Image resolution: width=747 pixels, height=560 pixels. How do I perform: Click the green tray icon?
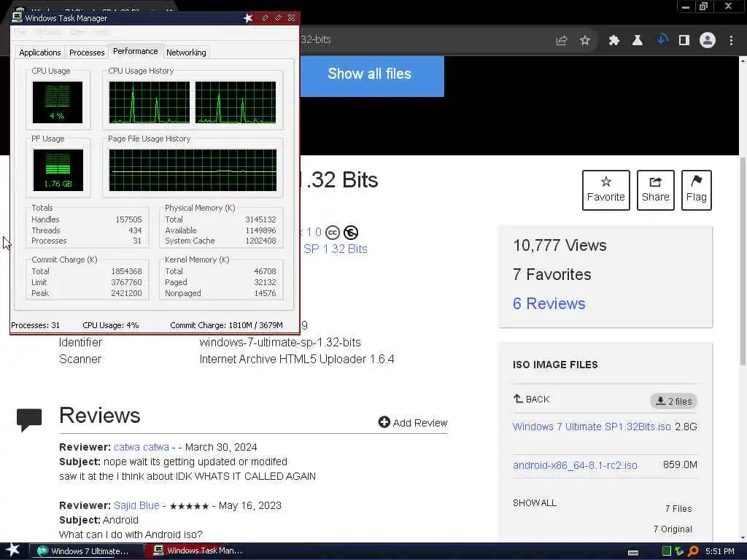(x=666, y=551)
